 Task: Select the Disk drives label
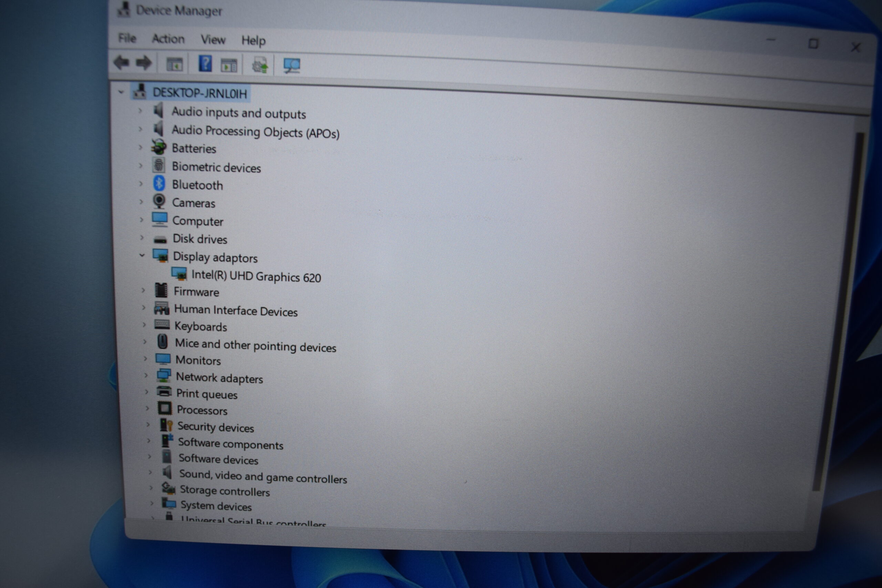(200, 239)
